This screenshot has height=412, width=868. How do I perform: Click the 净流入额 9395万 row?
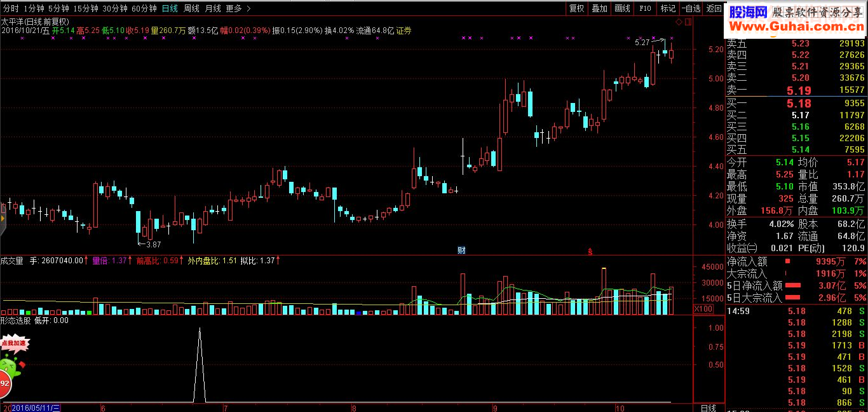[796, 261]
